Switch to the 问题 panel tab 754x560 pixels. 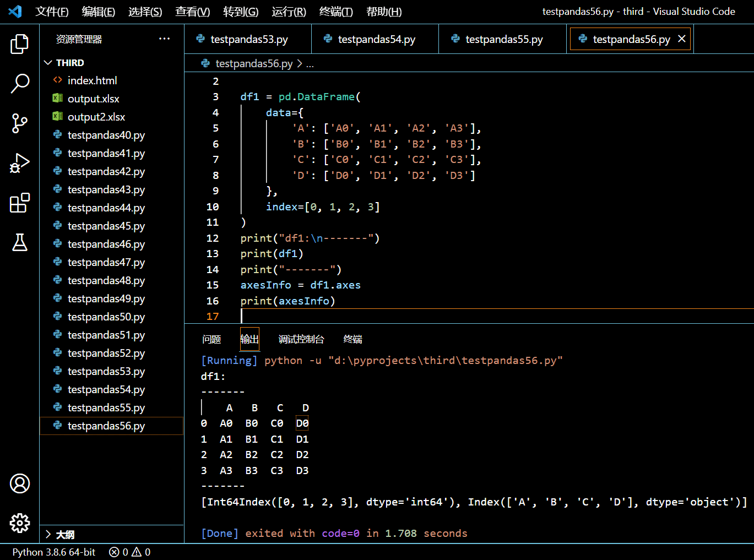click(x=211, y=339)
